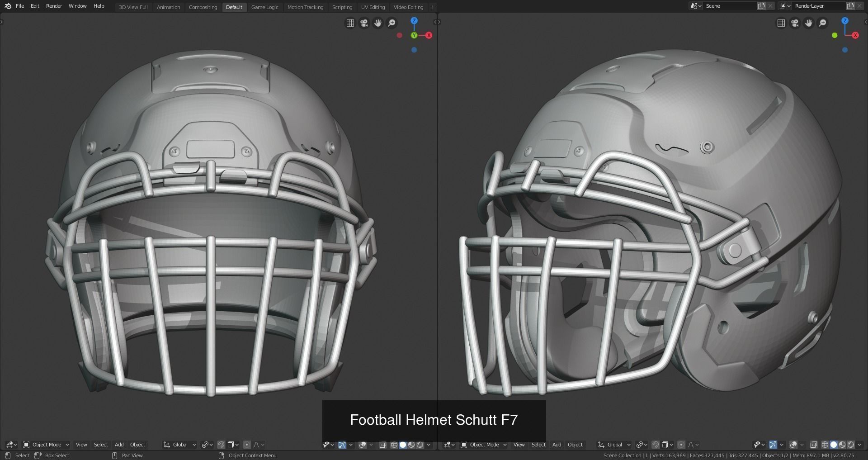Screen dimensions: 868x460
Task: Select the pan hand in left viewport
Action: click(x=378, y=23)
